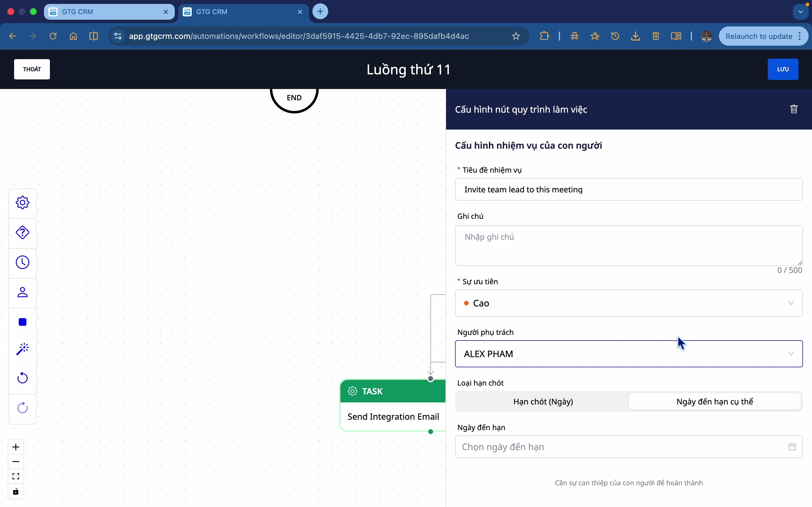Open the 'Sự ưu tiên' priority dropdown
The image size is (812, 507).
coord(628,303)
